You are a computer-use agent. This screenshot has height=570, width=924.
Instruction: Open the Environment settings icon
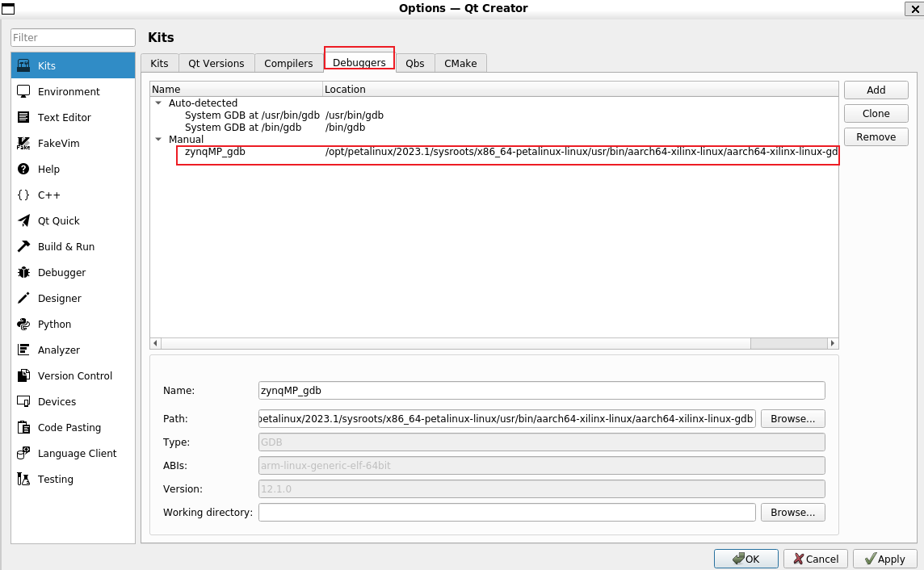[x=23, y=91]
